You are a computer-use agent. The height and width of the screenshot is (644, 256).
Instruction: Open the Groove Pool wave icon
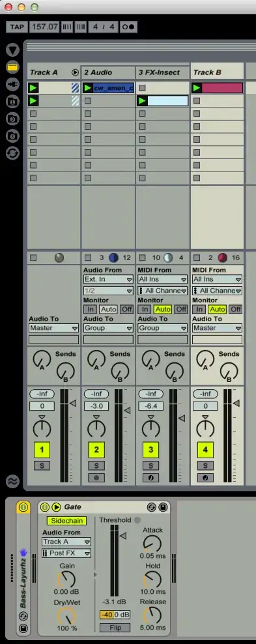click(13, 480)
